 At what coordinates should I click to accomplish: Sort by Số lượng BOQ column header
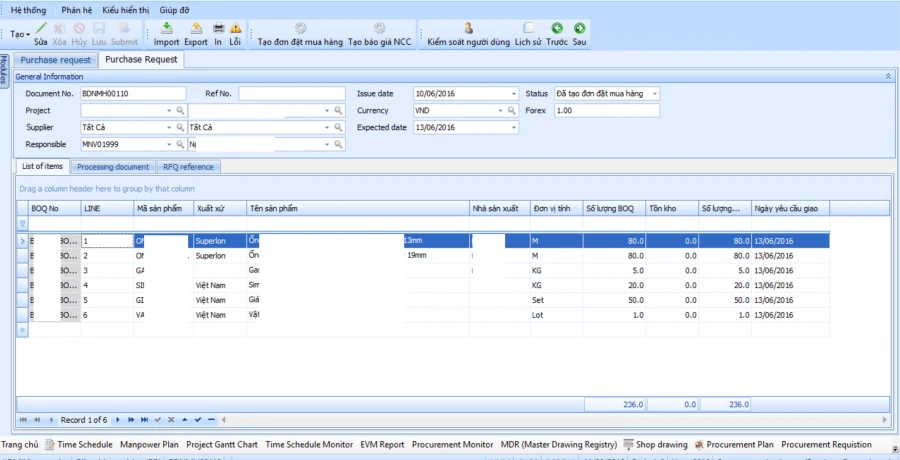(614, 208)
